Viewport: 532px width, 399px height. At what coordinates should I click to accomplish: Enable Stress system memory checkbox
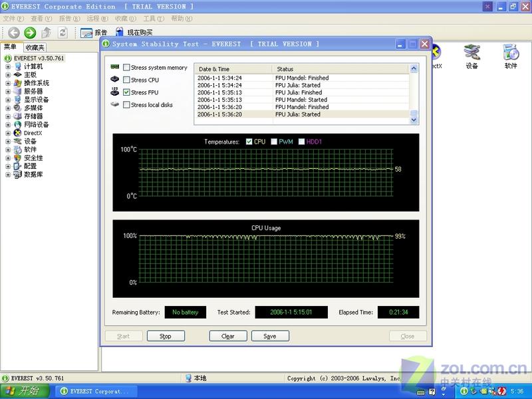pos(126,68)
